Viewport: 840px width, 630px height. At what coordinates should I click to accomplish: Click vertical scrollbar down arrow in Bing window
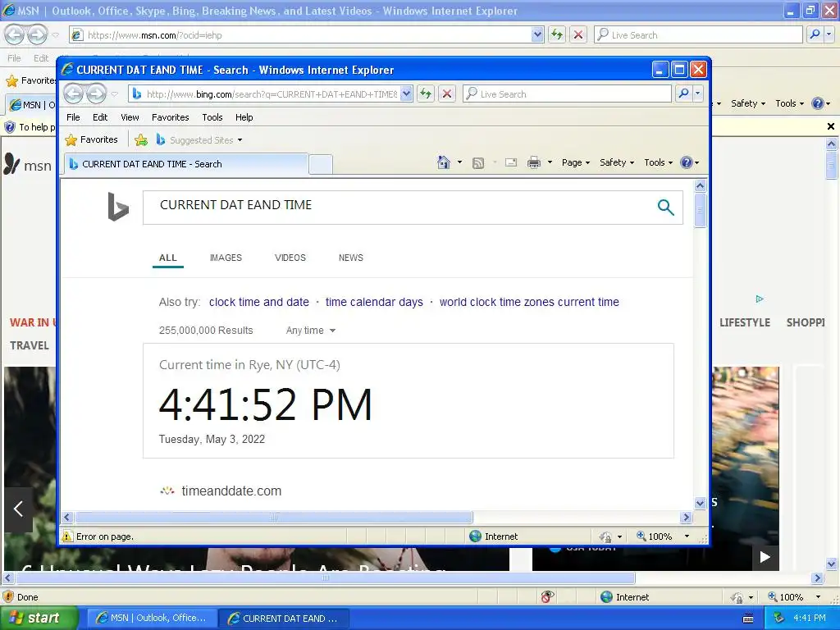pyautogui.click(x=700, y=503)
